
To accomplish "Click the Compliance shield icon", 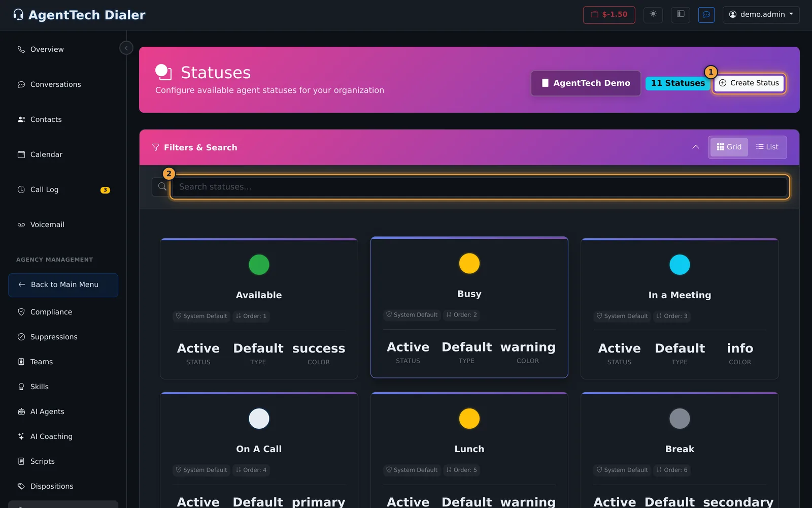I will point(21,312).
